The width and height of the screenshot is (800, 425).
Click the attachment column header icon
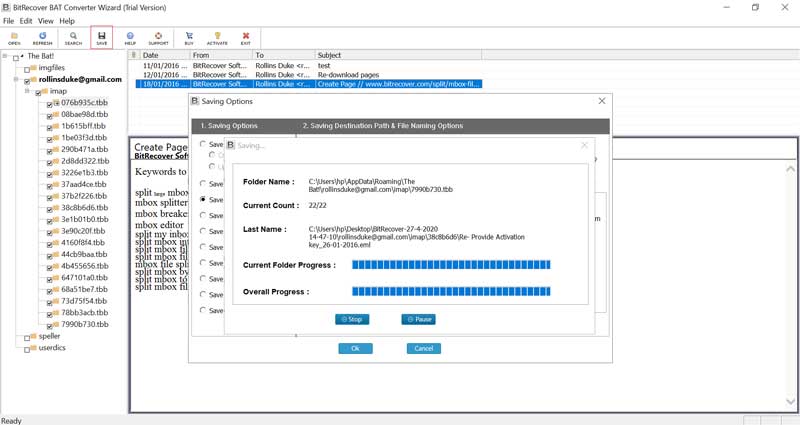[x=134, y=55]
